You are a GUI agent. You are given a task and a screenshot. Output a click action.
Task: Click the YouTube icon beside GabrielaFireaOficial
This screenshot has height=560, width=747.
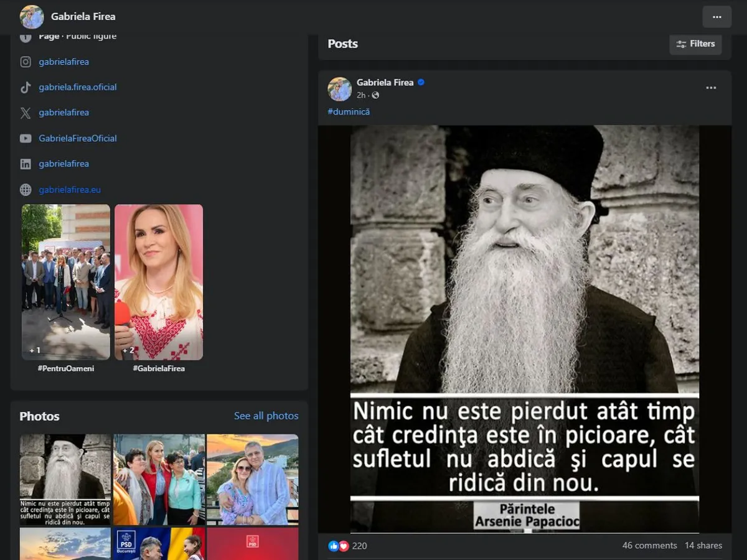point(26,138)
